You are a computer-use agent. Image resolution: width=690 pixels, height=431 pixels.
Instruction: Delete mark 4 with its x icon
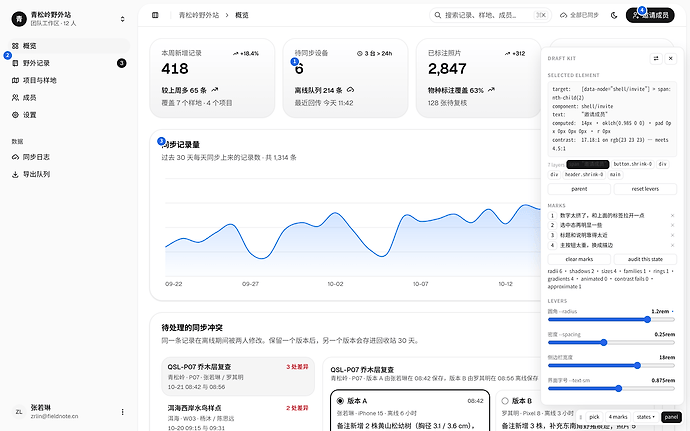coord(672,245)
